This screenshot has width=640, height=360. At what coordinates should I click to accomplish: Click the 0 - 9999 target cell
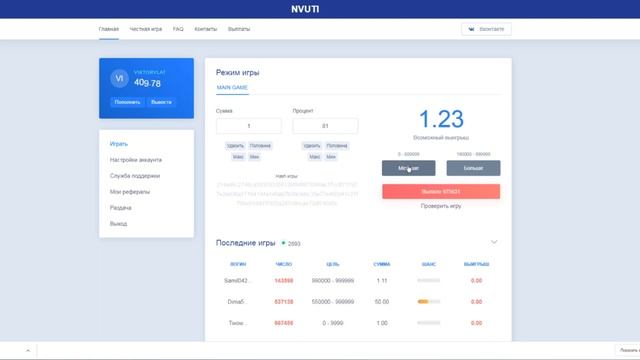(x=333, y=323)
